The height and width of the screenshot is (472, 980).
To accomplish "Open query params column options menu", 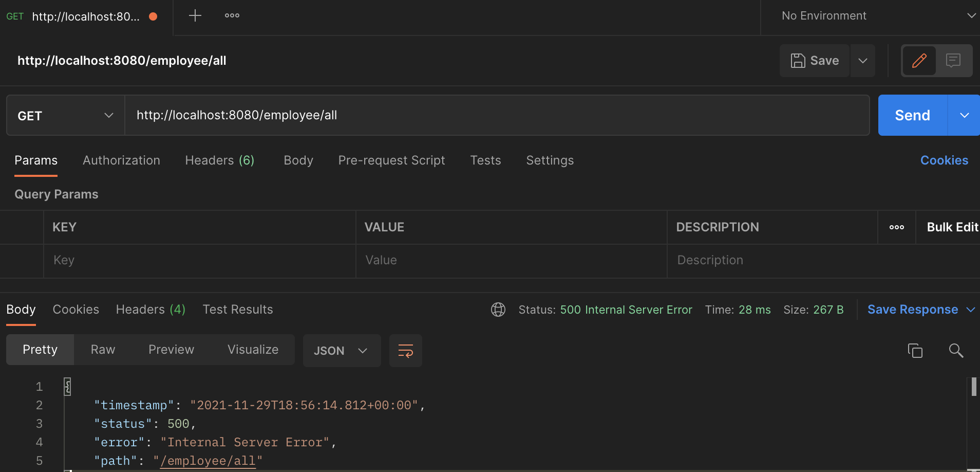I will tap(897, 227).
